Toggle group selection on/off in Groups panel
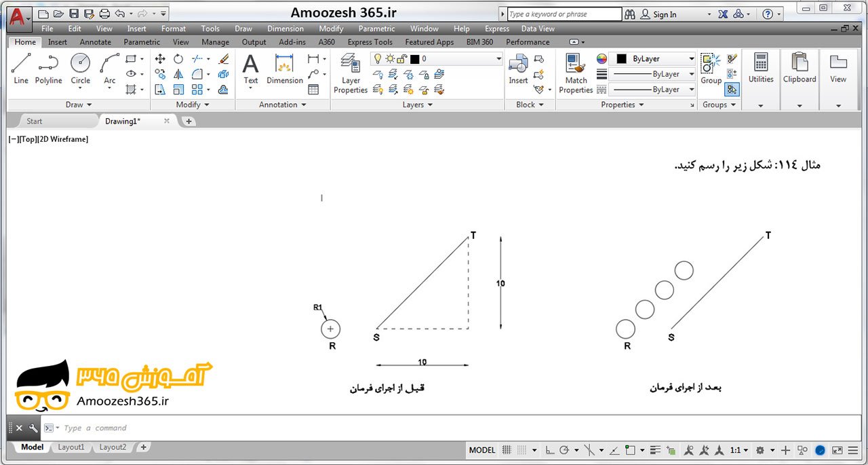The image size is (868, 465). tap(732, 89)
